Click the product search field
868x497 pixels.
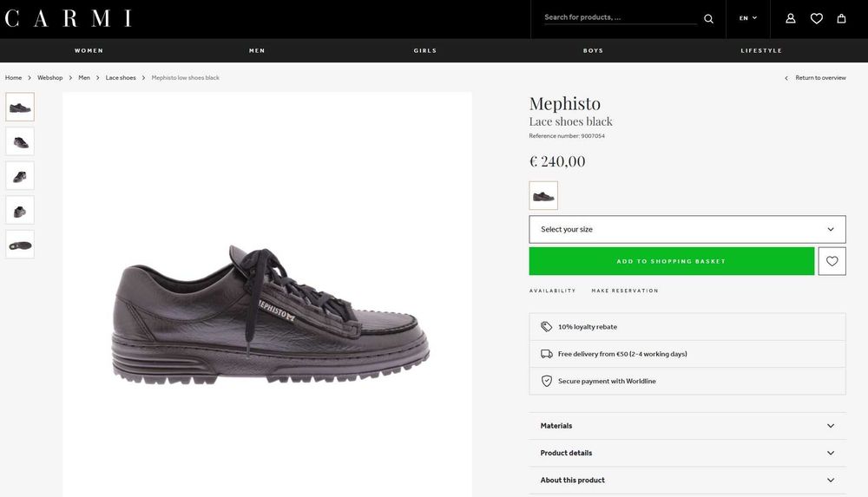(619, 17)
